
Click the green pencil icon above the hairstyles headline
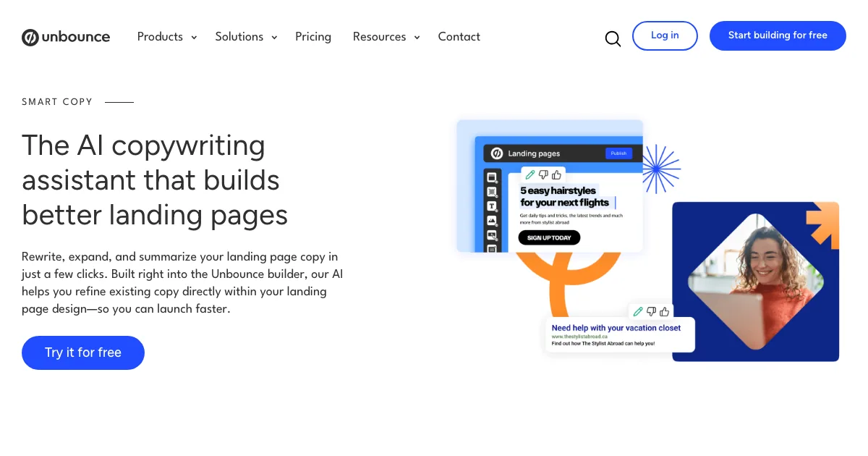[x=530, y=174]
